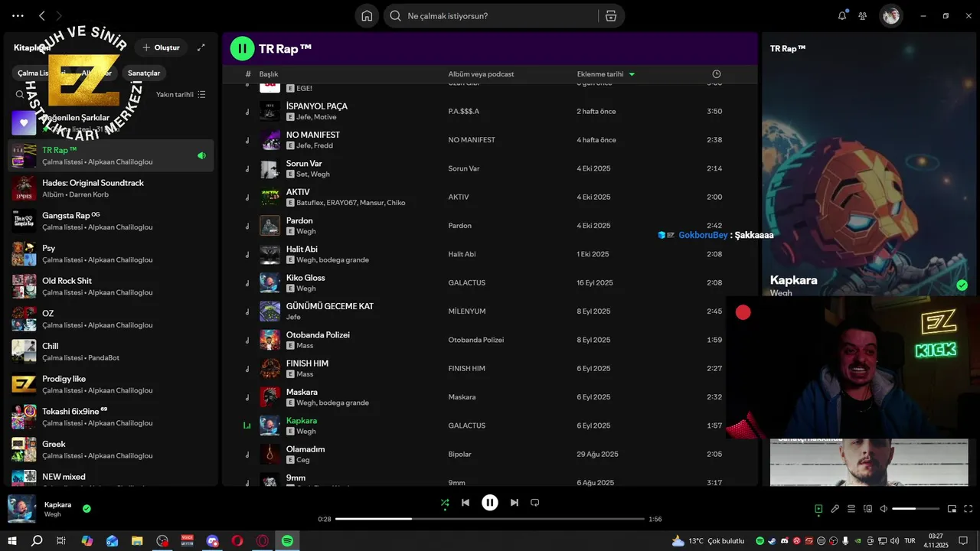Click the Halit Abi cover thumbnail
This screenshot has width=980, height=551.
click(269, 254)
